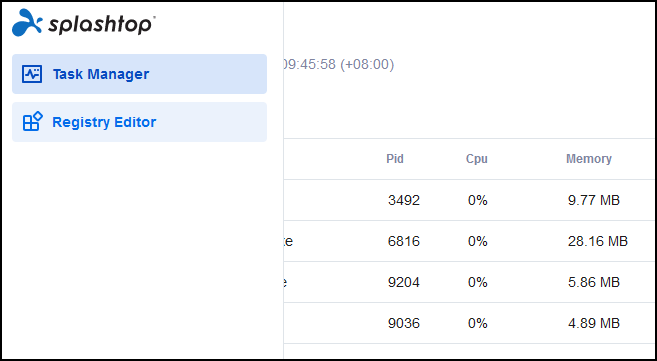Select the process row with Pid 9036
This screenshot has height=361, width=657.
pos(468,323)
